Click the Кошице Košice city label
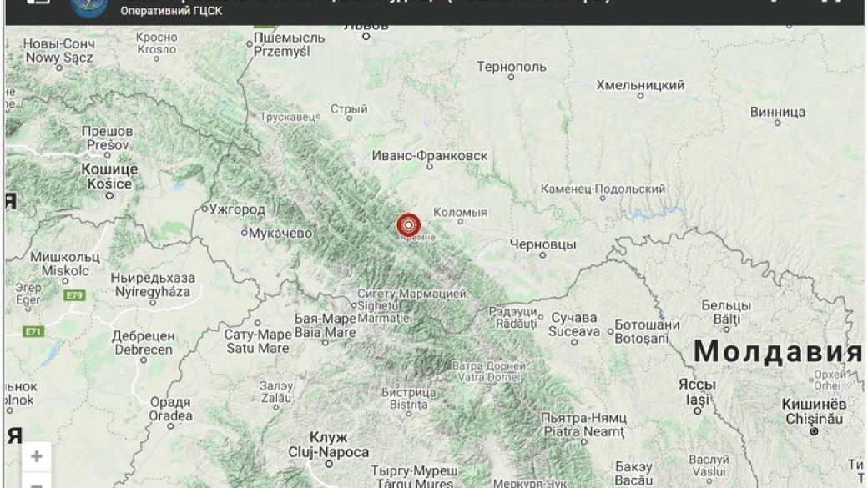Image resolution: width=868 pixels, height=488 pixels. click(109, 177)
